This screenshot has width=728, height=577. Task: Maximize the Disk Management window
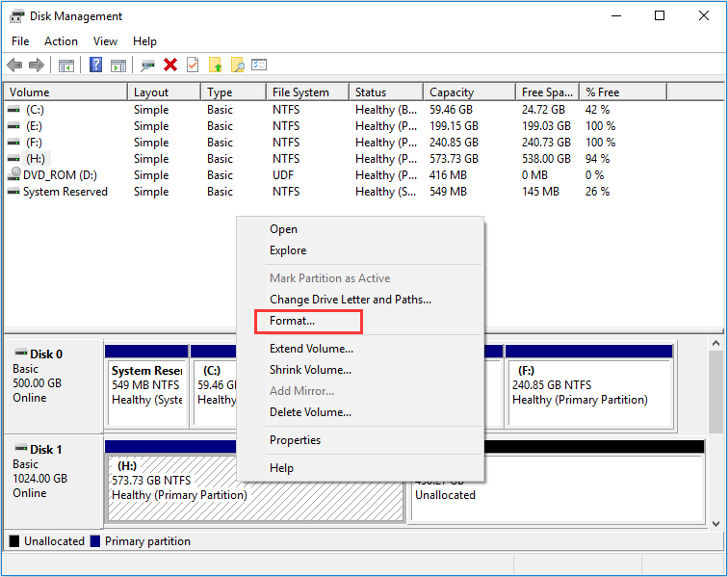pos(660,15)
